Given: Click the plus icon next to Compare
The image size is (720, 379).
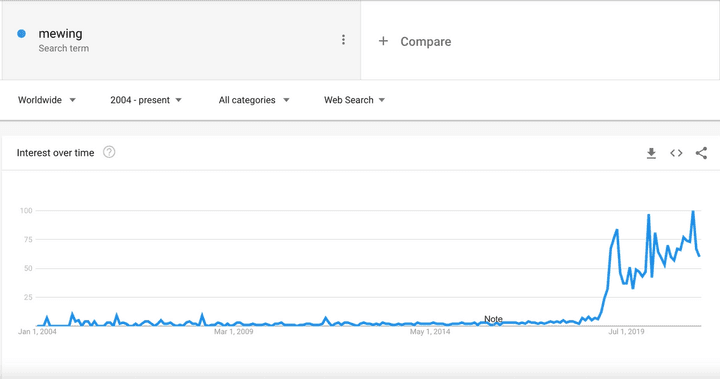Looking at the screenshot, I should (x=383, y=41).
